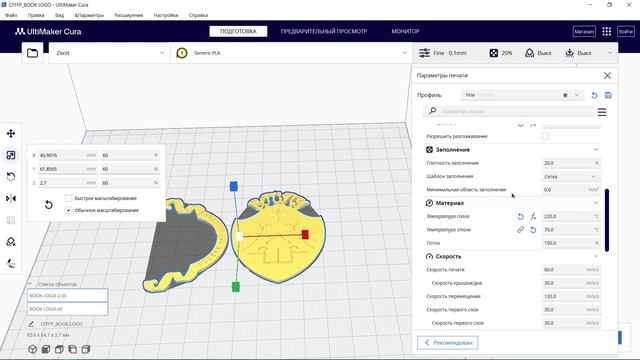Open the Zenit printer dropdown
The image size is (640, 360).
pyautogui.click(x=109, y=53)
